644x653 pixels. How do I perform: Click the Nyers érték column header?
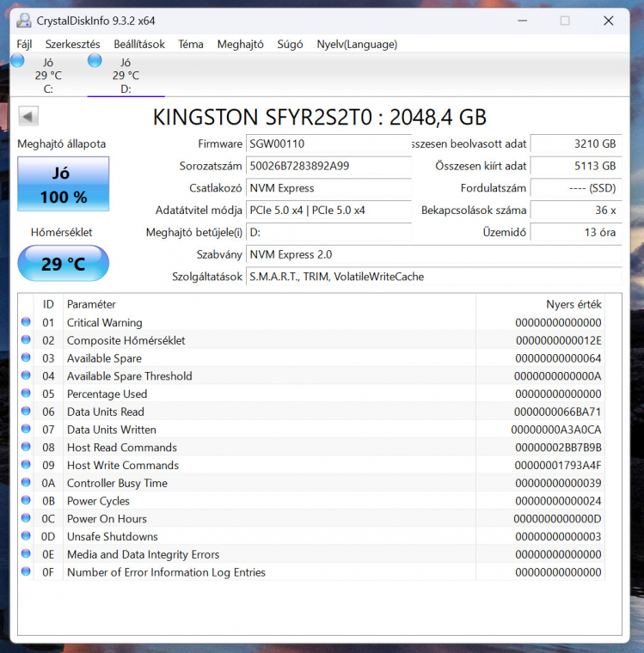pyautogui.click(x=540, y=304)
